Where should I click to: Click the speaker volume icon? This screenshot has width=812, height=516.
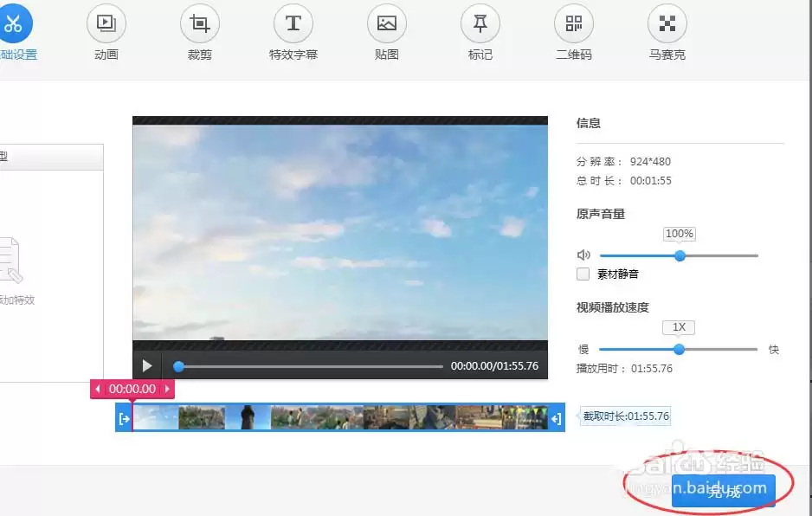pyautogui.click(x=583, y=255)
